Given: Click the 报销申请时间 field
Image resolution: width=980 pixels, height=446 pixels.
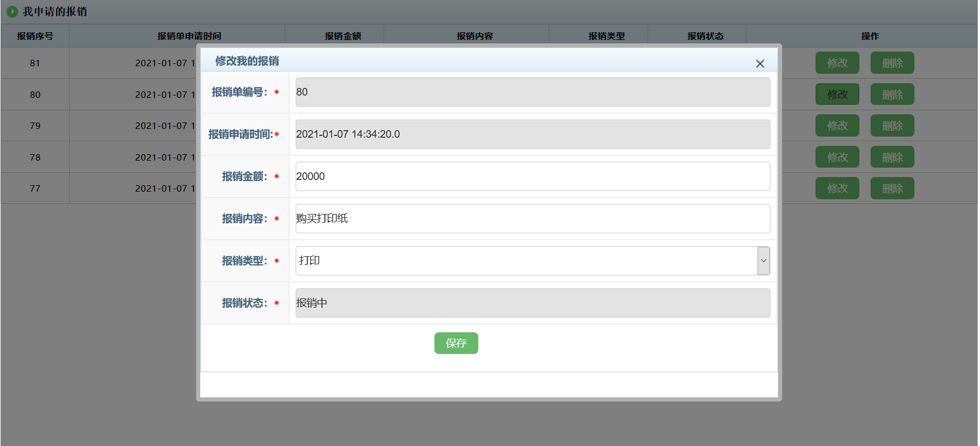Looking at the screenshot, I should pyautogui.click(x=533, y=134).
